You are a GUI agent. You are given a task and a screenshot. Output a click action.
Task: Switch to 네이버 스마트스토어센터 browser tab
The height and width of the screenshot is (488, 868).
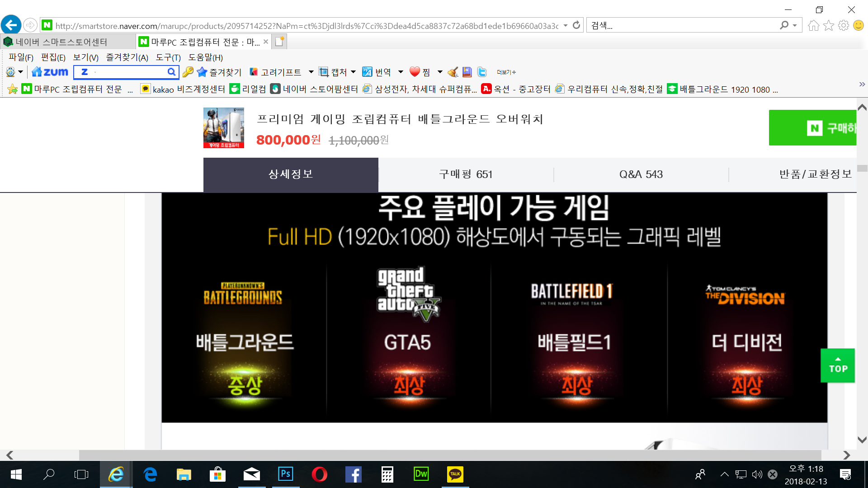(68, 42)
